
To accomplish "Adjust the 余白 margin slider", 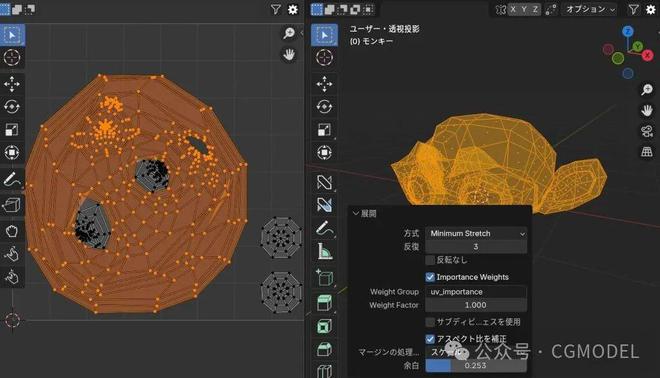I will tap(476, 365).
